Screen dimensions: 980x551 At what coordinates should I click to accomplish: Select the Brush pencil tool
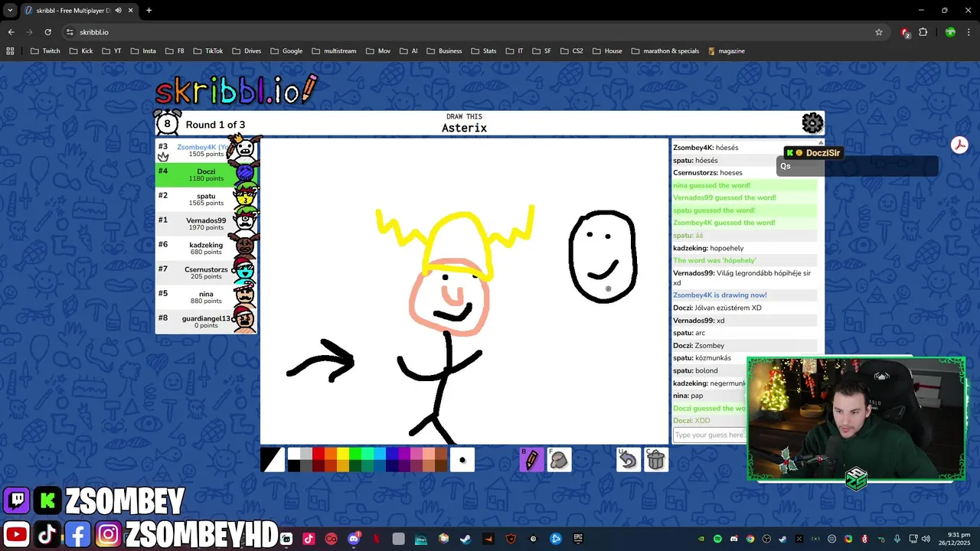[531, 460]
